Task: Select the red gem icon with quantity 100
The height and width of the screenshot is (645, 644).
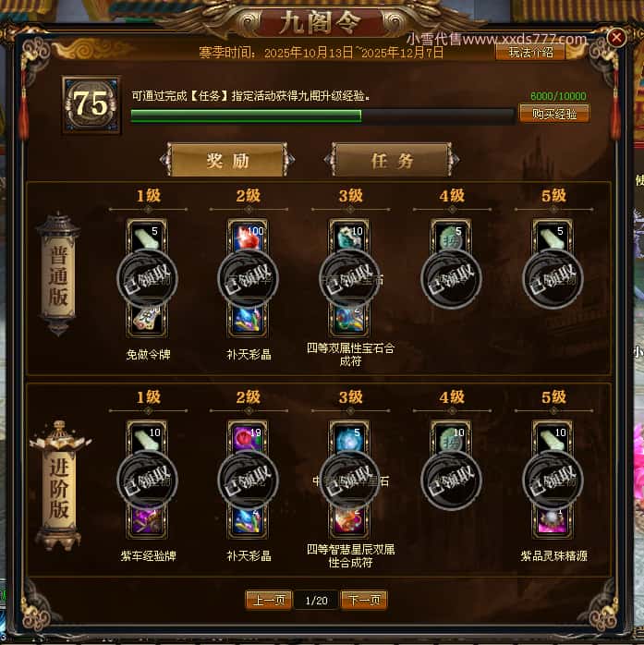Action: [x=248, y=237]
